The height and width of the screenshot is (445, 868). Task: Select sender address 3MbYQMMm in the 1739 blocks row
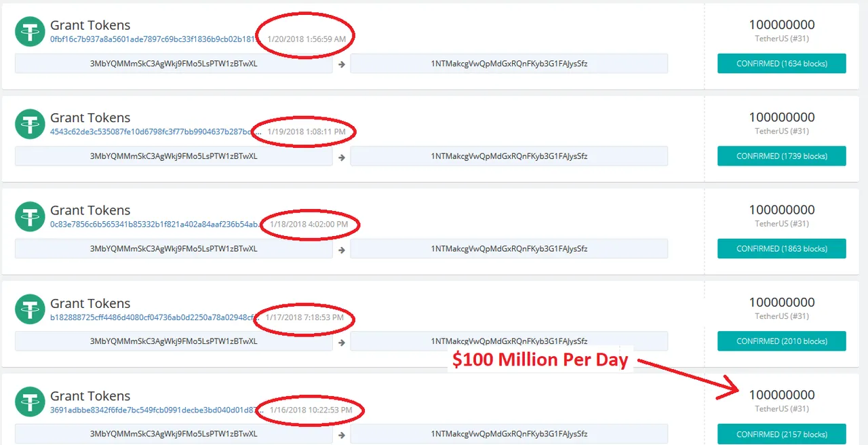point(174,156)
